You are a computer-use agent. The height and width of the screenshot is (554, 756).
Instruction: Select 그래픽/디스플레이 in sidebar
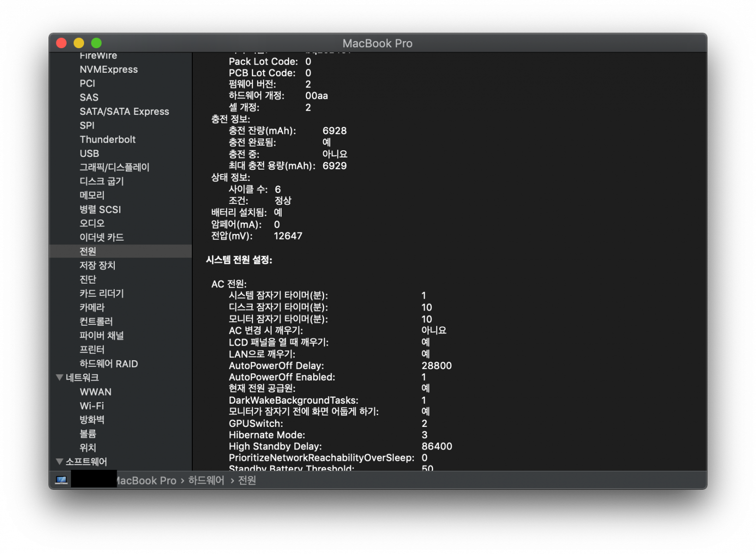114,167
